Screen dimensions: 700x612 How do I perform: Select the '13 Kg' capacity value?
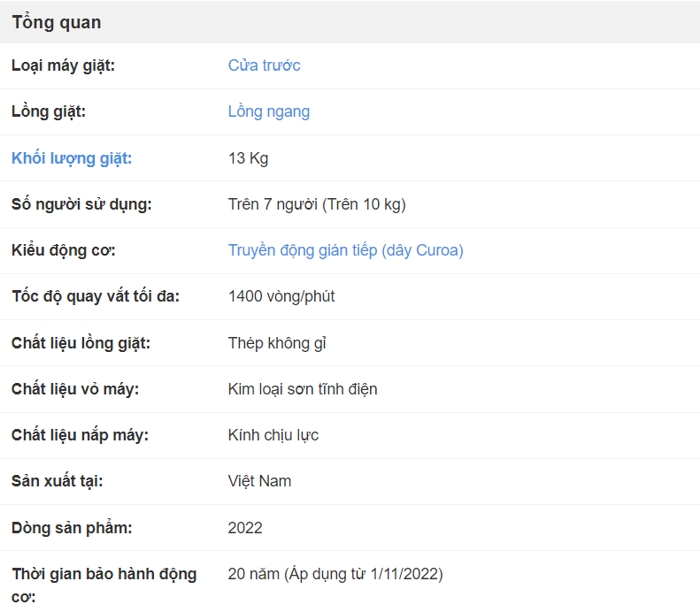click(248, 158)
